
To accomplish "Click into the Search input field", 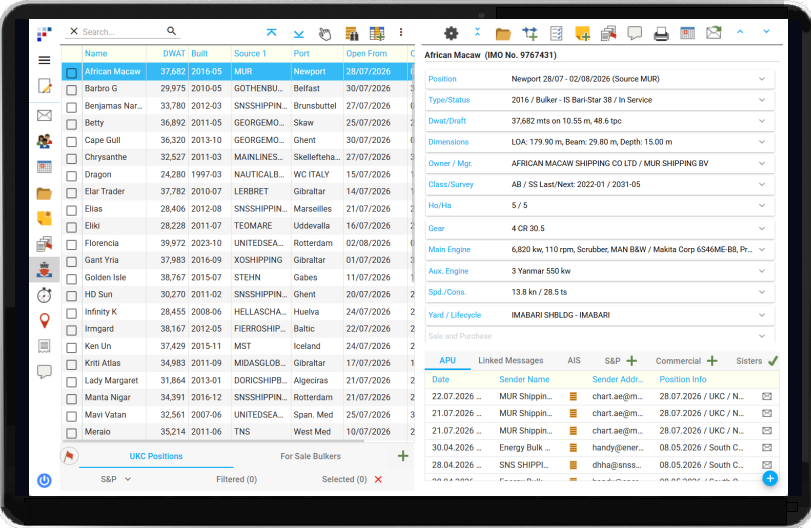I will (123, 32).
